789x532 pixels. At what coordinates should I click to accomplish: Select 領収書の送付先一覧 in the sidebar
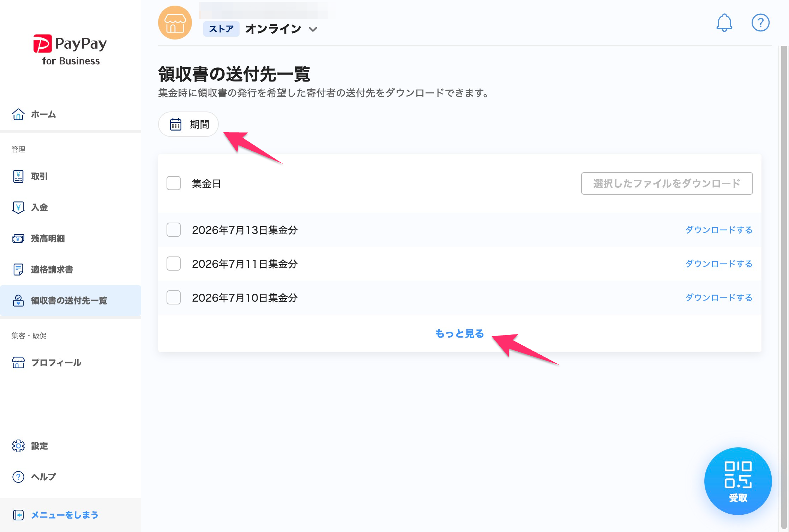coord(71,301)
